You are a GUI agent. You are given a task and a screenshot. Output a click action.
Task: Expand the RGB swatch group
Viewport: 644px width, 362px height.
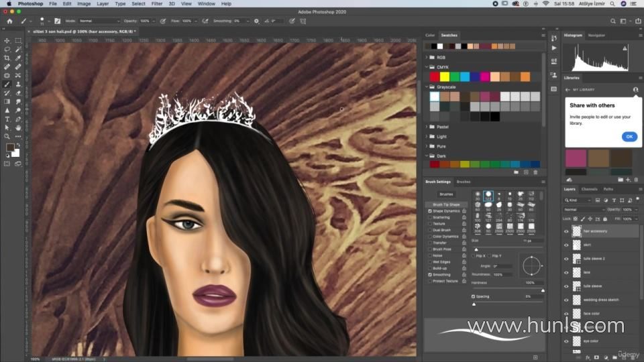427,58
